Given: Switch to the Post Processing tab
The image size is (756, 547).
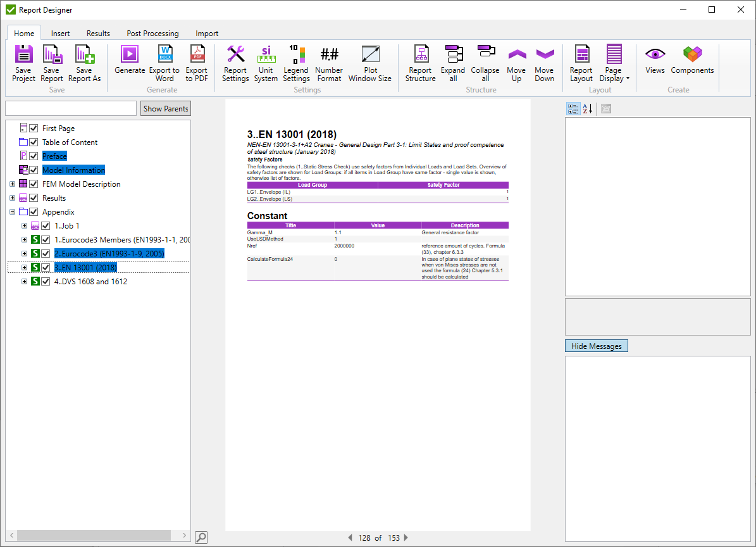Looking at the screenshot, I should 153,34.
